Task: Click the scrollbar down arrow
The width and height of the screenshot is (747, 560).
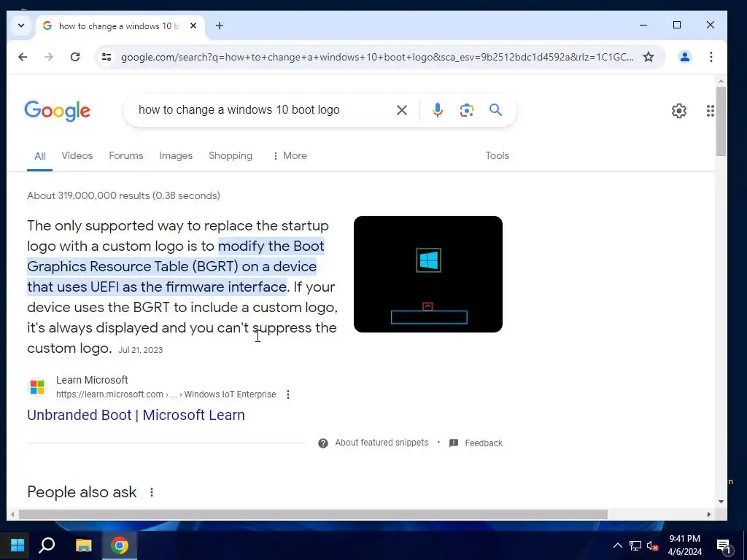Action: click(721, 502)
